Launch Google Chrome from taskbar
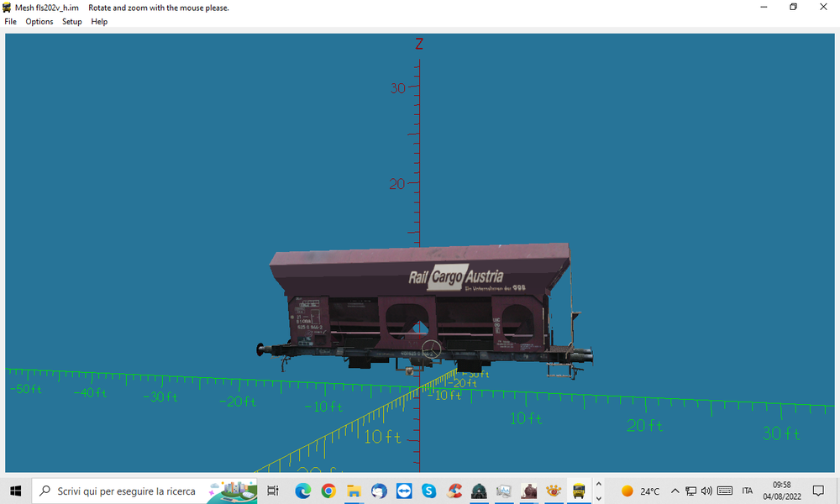Screen dimensions: 840x504 click(x=328, y=491)
